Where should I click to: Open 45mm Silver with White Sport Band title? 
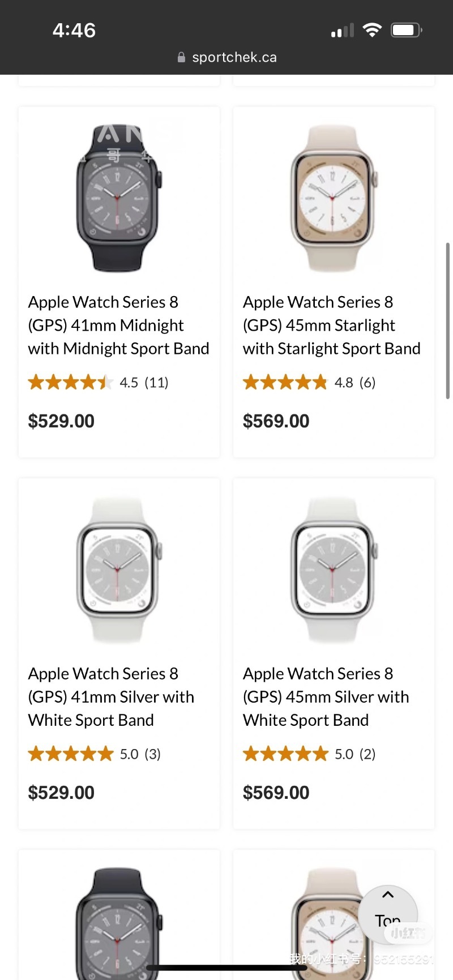click(326, 696)
